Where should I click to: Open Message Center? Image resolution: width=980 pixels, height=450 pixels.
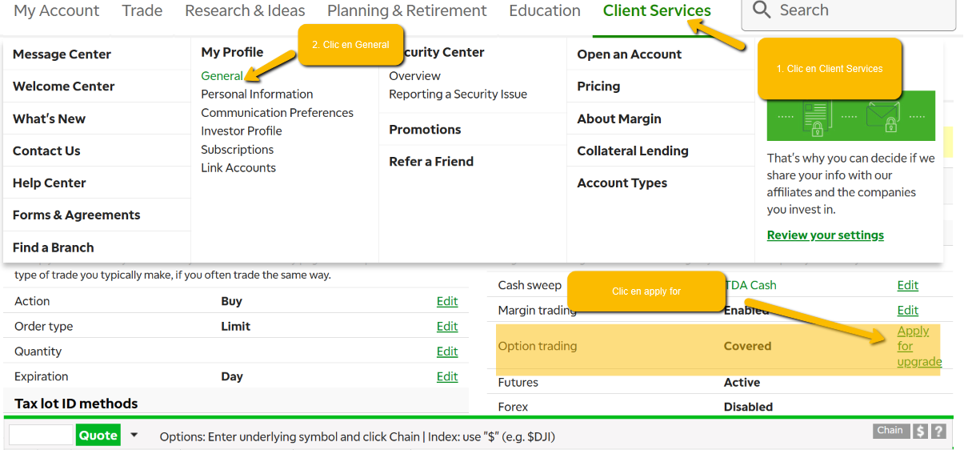[62, 54]
